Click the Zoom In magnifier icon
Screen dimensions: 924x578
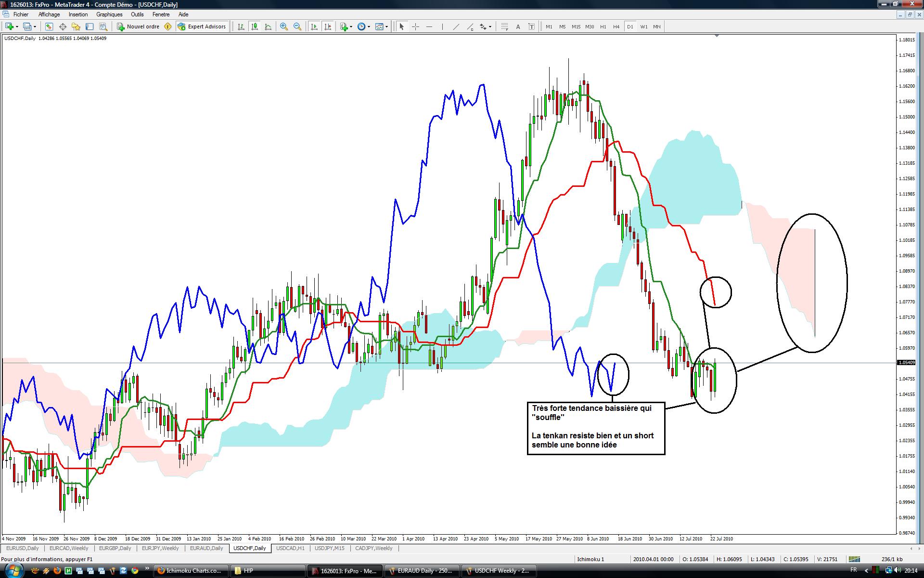coord(284,27)
